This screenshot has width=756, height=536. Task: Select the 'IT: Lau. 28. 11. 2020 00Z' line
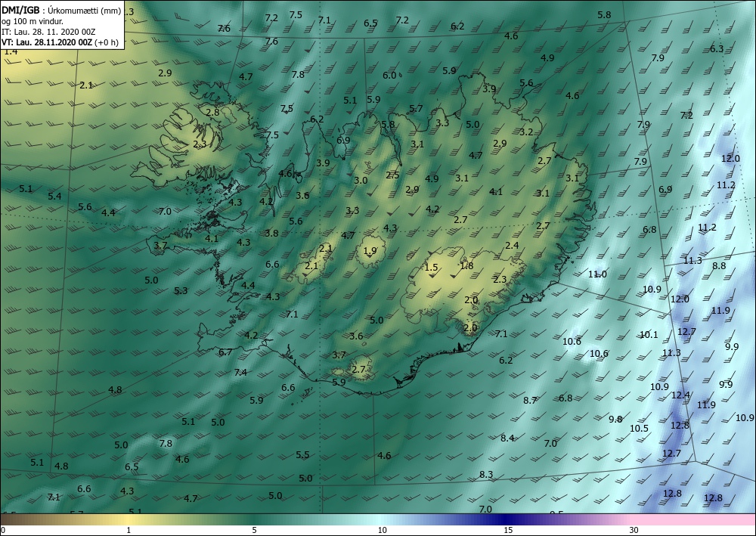click(x=48, y=32)
